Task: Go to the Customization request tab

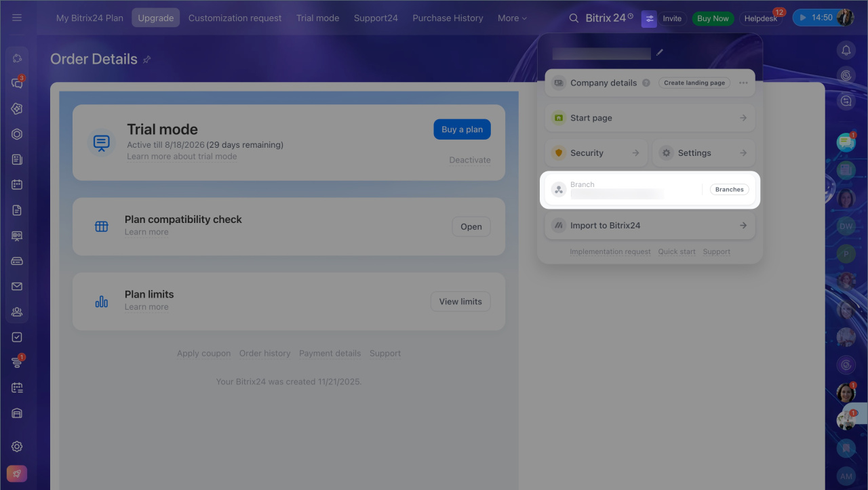Action: [235, 18]
